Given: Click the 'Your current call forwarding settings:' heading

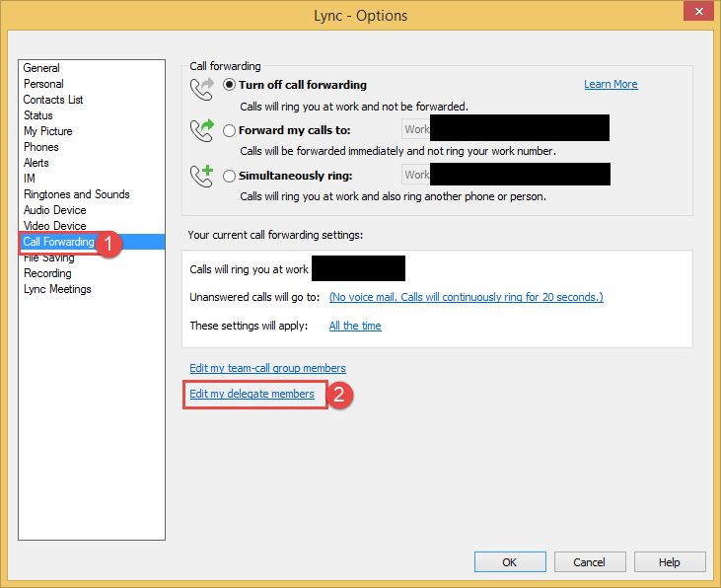Looking at the screenshot, I should coord(275,235).
